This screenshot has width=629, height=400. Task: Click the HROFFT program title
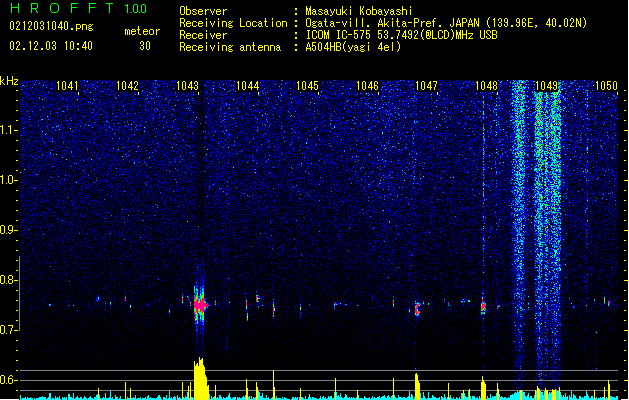pyautogui.click(x=62, y=8)
